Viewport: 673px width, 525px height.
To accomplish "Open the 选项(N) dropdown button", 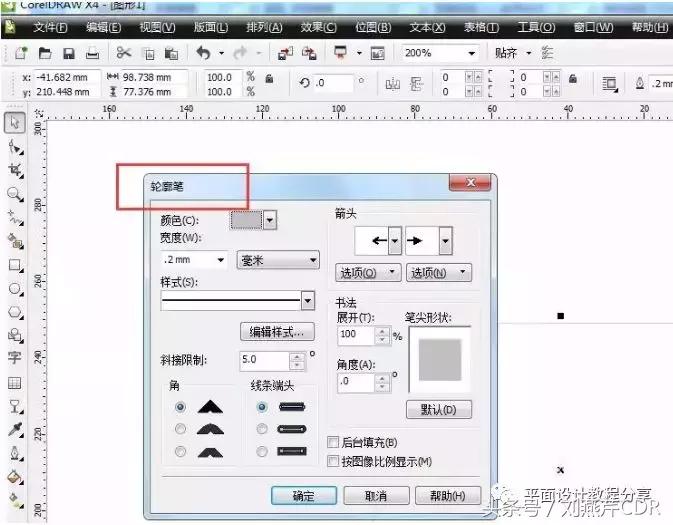I will click(x=439, y=273).
